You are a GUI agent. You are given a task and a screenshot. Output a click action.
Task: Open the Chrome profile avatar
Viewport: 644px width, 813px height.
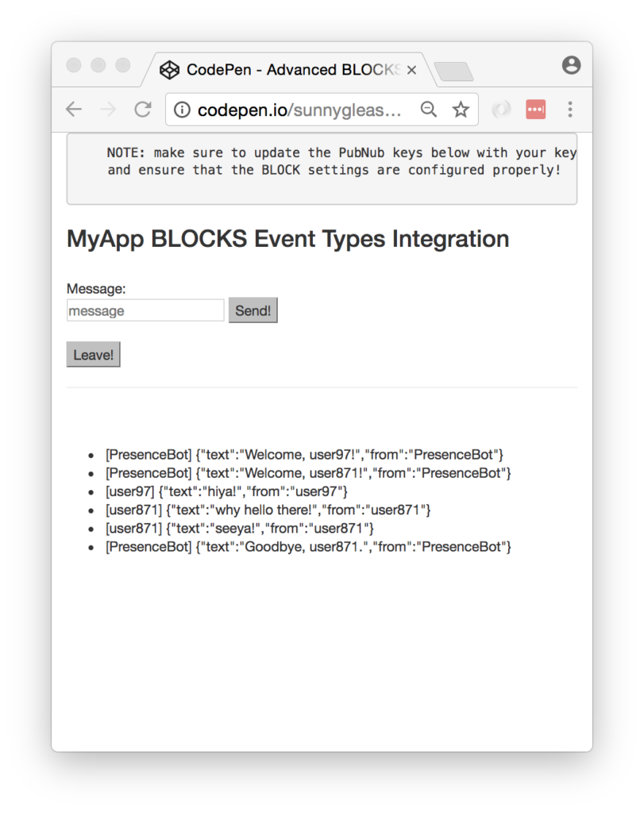[x=571, y=66]
